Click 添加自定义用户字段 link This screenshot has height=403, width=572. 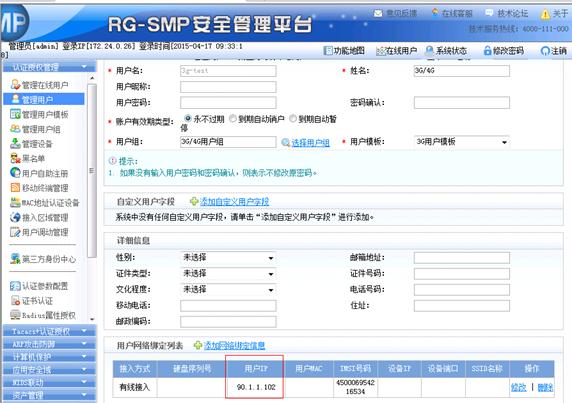[234, 201]
